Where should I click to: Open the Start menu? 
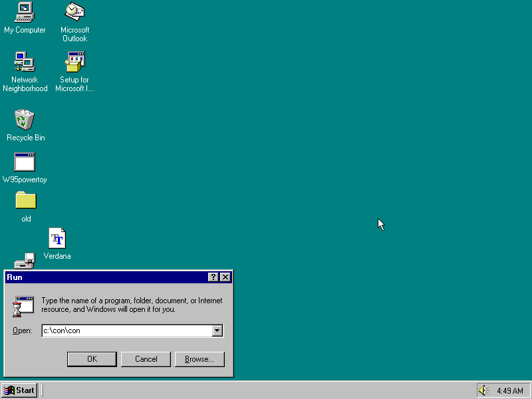[x=19, y=390]
